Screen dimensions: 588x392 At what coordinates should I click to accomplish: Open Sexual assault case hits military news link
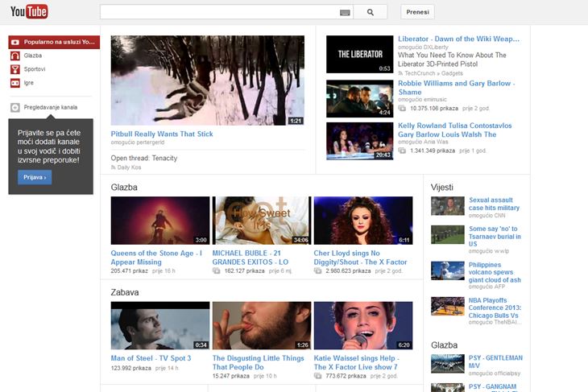coord(494,204)
